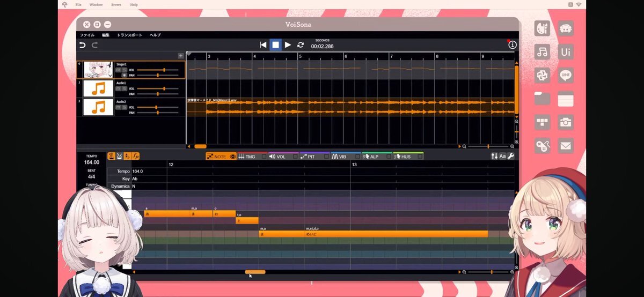Open the 編集 menu
The width and height of the screenshot is (644, 297).
coord(106,35)
